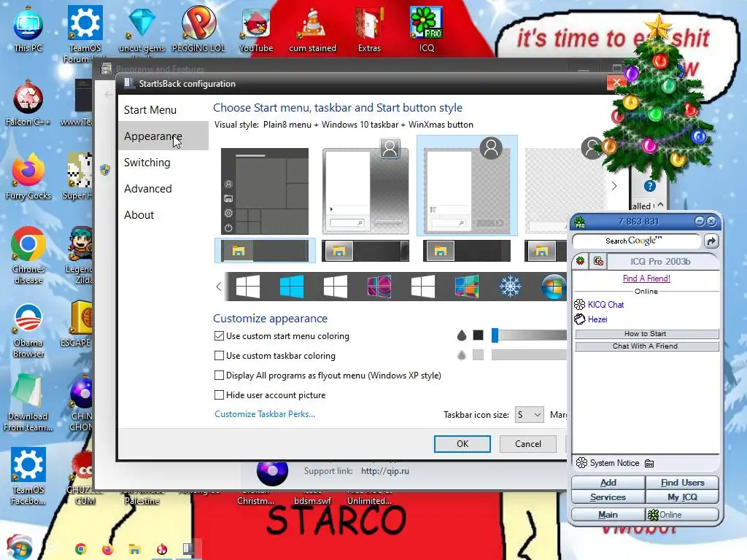Click taskbar color gray swatch
Screen dimensions: 747x560
(478, 355)
